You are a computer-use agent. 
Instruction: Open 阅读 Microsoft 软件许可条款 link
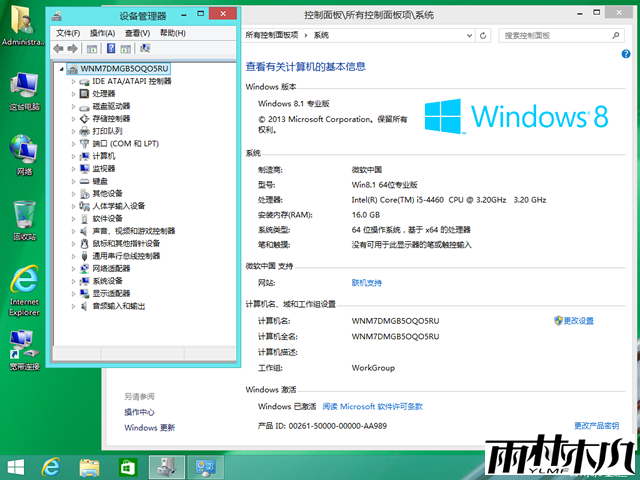coord(373,407)
